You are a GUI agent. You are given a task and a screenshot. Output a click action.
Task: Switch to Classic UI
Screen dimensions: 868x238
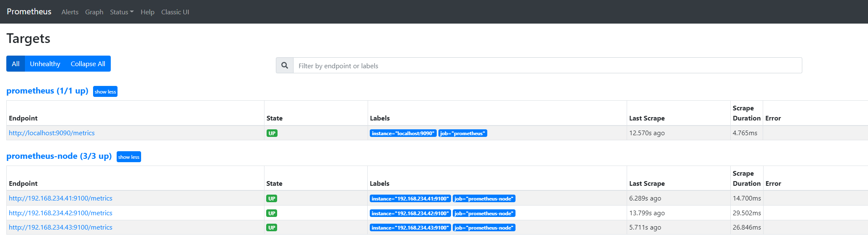[x=175, y=12]
